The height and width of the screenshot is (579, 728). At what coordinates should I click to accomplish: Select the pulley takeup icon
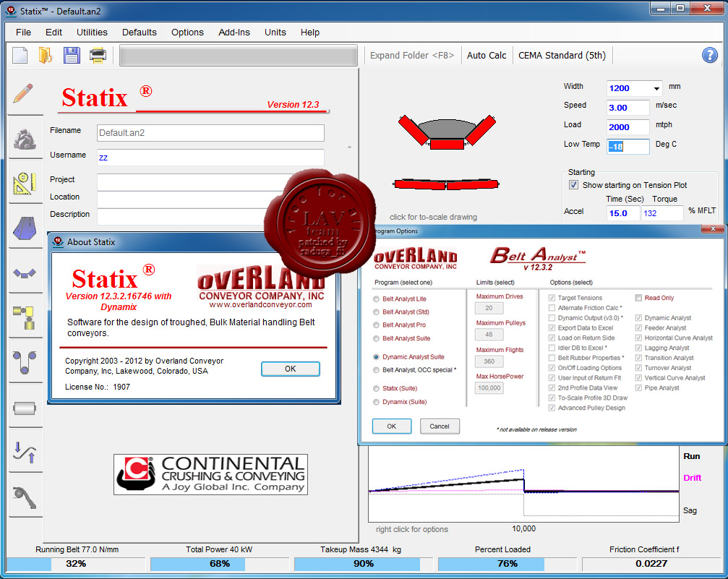(25, 362)
